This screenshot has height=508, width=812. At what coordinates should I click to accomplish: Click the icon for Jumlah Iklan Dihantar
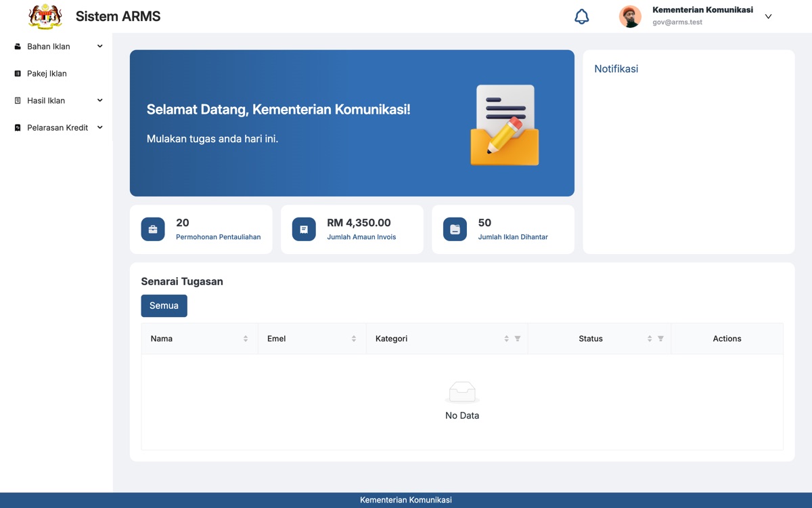coord(455,230)
